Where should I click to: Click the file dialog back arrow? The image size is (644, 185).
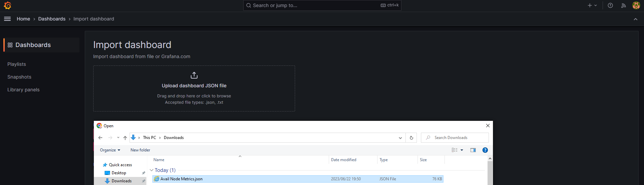(x=100, y=138)
